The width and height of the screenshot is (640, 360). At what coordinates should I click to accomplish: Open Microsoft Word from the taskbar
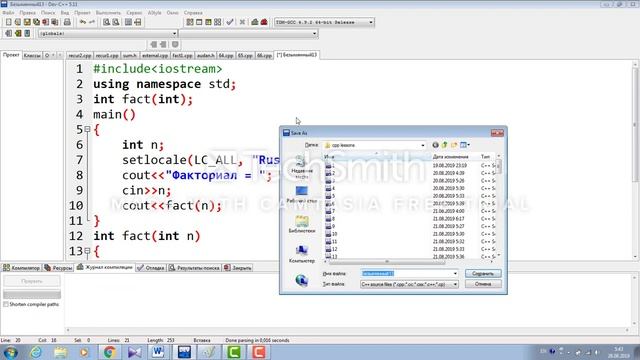(158, 352)
